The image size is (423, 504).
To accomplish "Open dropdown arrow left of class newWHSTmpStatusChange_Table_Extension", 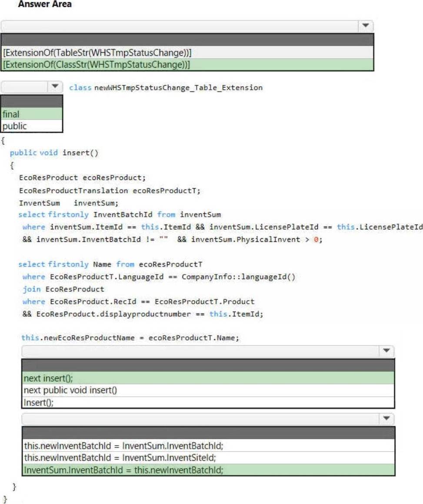I will tap(55, 87).
